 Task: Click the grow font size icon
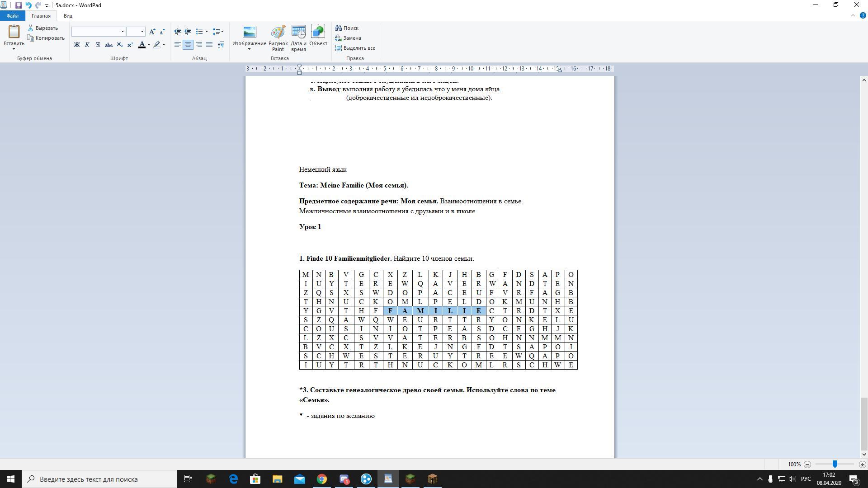tap(152, 32)
